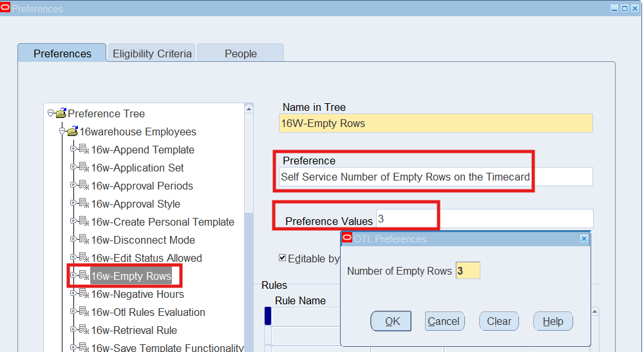Screen dimensions: 644x352
Task: Switch to the Eligibility Criteria tab
Action: 152,54
